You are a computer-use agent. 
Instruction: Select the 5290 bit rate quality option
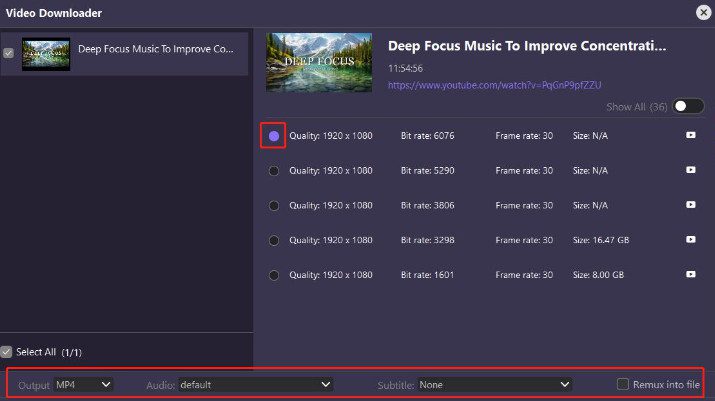pos(274,171)
